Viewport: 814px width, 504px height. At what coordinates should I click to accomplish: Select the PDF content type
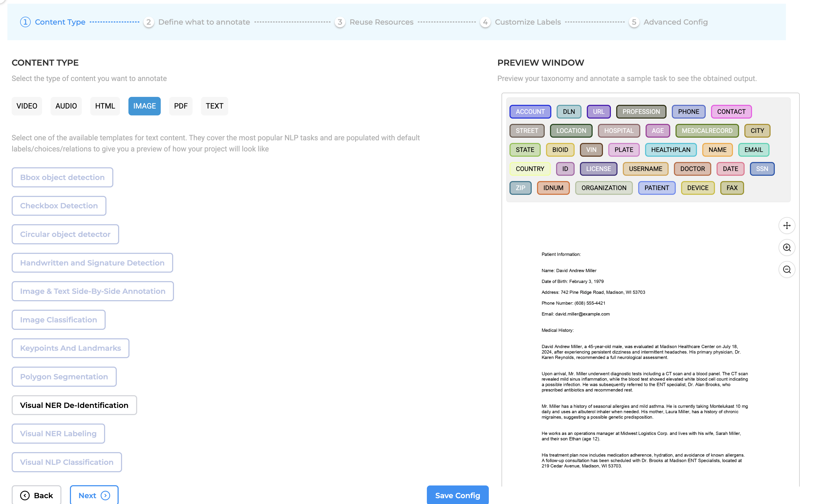[x=180, y=106]
